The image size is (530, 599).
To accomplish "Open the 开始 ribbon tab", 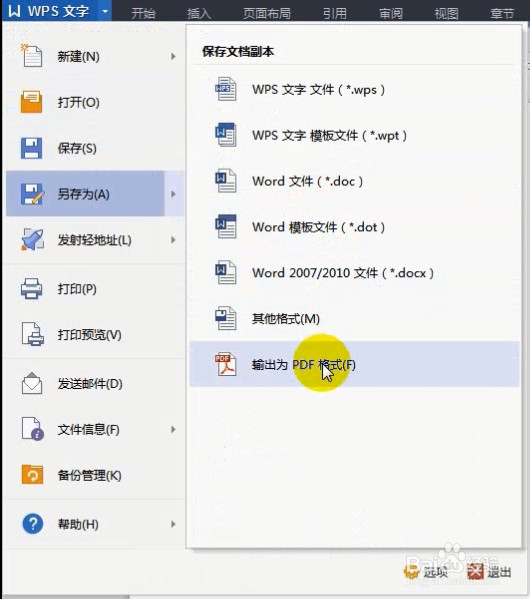I will pos(143,13).
